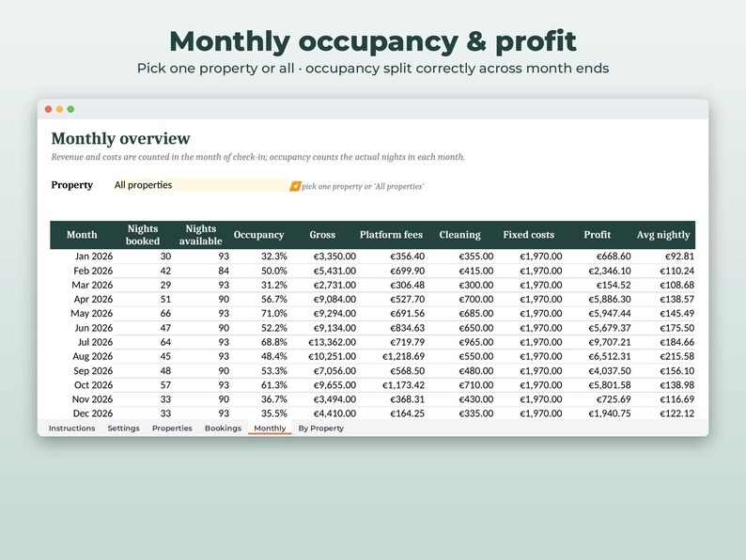Select the Profit column header
Viewport: 746px width, 560px height.
(x=598, y=235)
